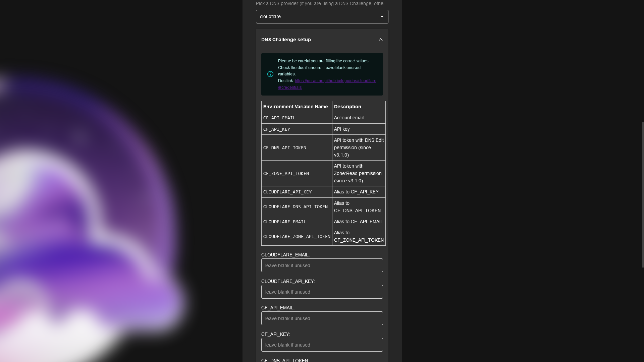Select the CF_API_KEY table cell

[x=297, y=129]
